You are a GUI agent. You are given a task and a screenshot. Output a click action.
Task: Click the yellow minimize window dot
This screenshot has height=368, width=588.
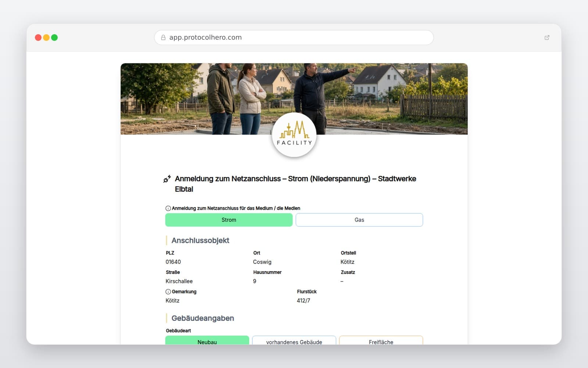pyautogui.click(x=46, y=38)
